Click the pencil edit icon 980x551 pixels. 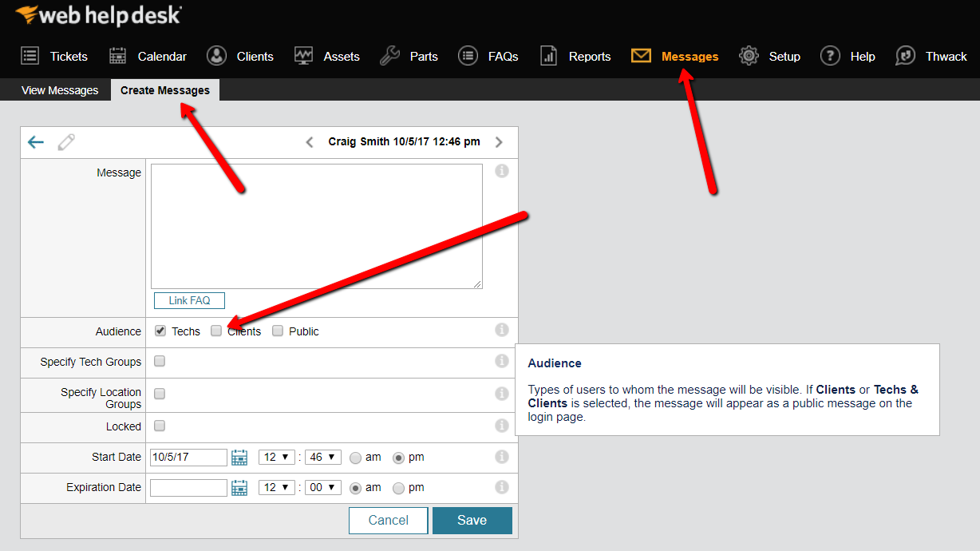pyautogui.click(x=66, y=142)
